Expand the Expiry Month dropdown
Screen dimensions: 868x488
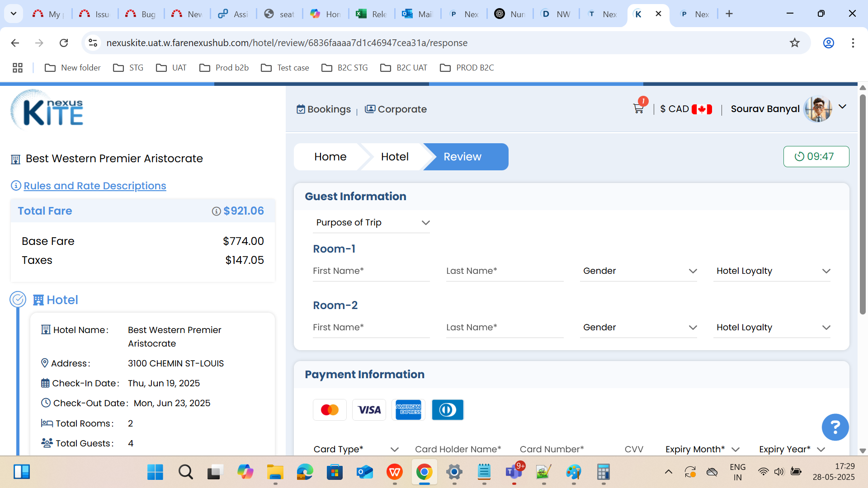[703, 449]
